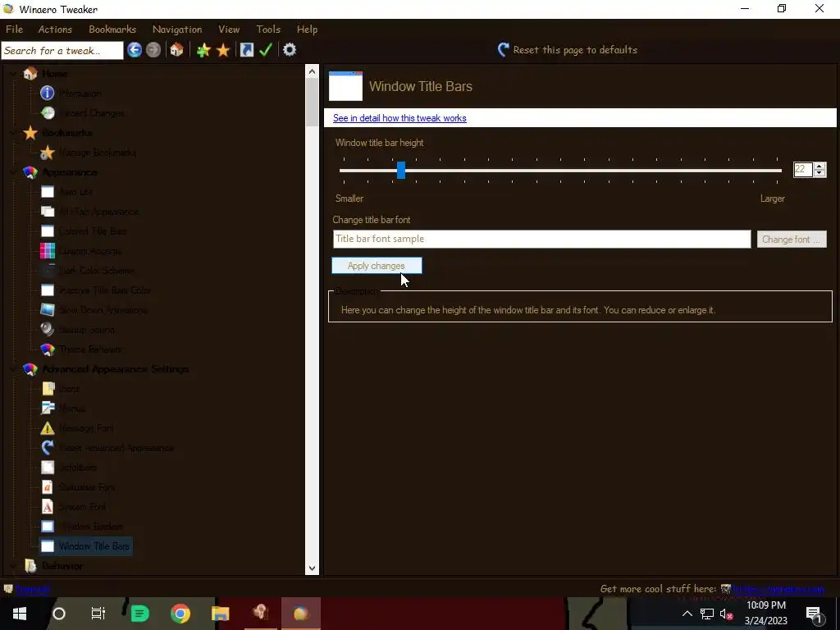Open the System Font tweak
This screenshot has height=630, width=840.
(83, 507)
